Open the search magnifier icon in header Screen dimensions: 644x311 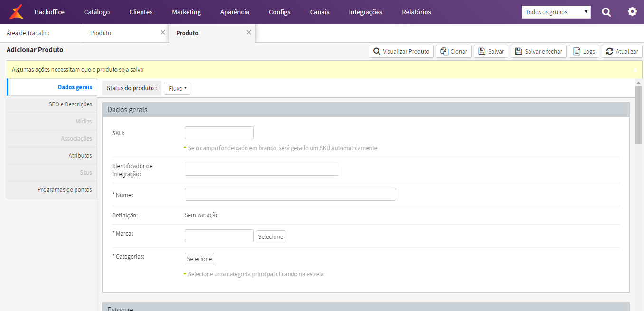tap(606, 12)
